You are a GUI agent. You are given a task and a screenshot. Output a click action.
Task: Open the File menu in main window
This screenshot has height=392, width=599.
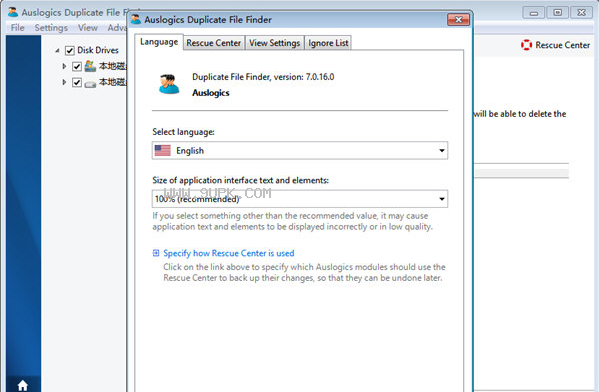[17, 28]
